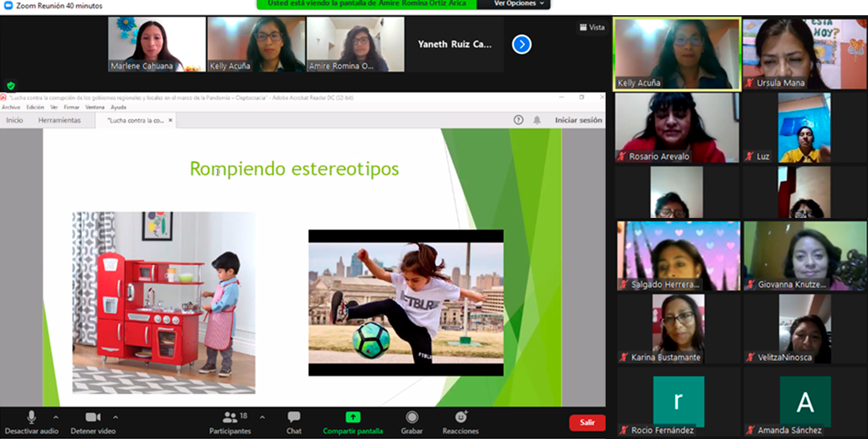Open the Ver Opciones dropdown
The width and height of the screenshot is (868, 439).
coord(519,4)
